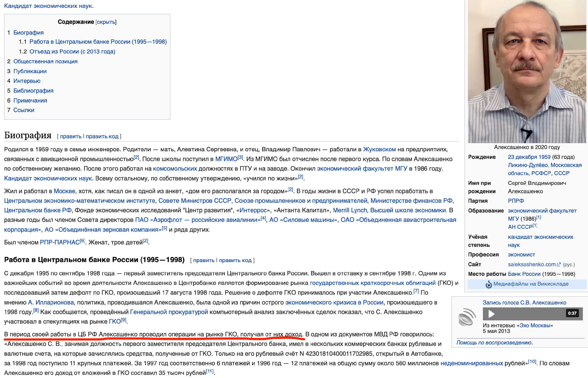This screenshot has height=378, width=588.
Task: Open экономического кризиса в России link
Action: pyautogui.click(x=334, y=303)
